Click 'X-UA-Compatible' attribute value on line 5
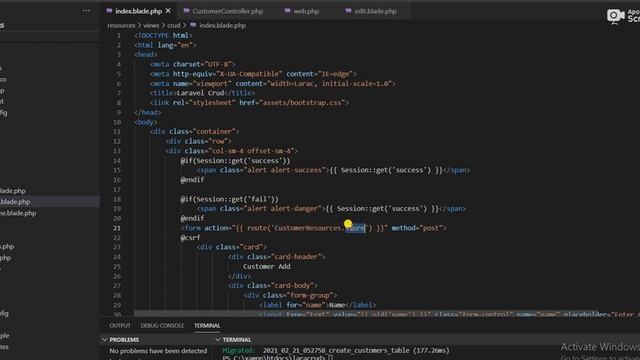This screenshot has width=640, height=360. [x=249, y=74]
